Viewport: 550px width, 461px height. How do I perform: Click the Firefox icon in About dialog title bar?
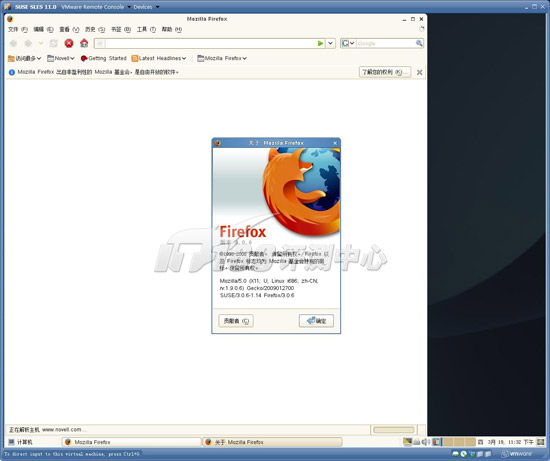[217, 143]
